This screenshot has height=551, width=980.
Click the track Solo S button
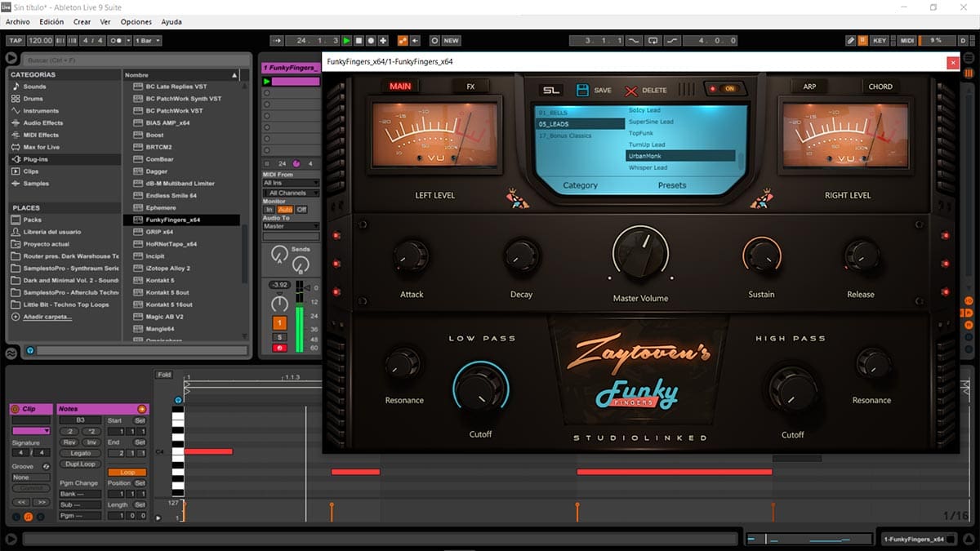click(x=279, y=336)
